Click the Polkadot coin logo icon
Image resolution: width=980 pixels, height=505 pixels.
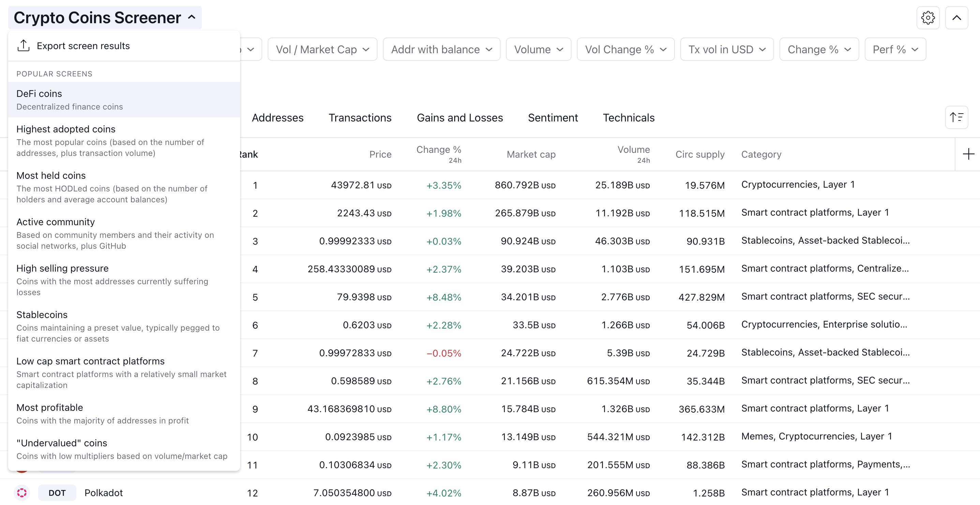pyautogui.click(x=22, y=492)
